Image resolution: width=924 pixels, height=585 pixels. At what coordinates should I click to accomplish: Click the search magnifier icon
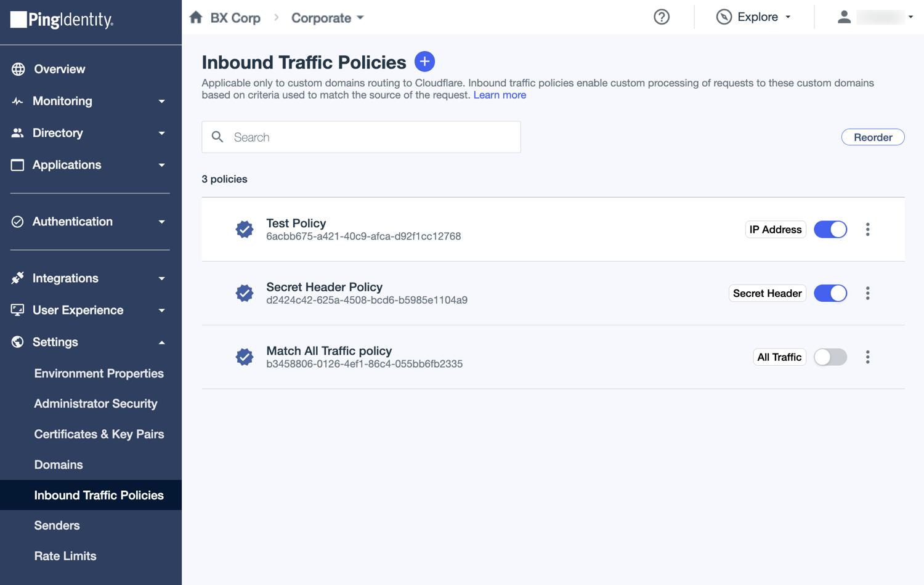click(217, 137)
